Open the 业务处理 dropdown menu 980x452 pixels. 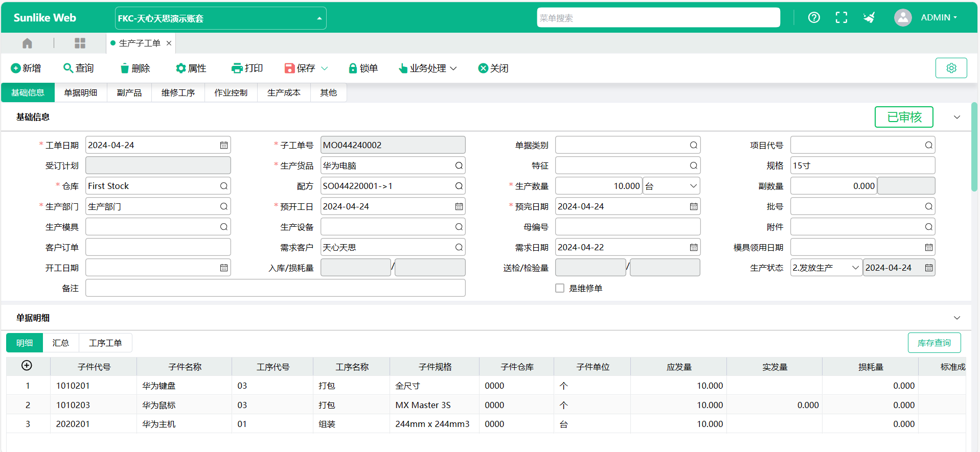coord(428,68)
